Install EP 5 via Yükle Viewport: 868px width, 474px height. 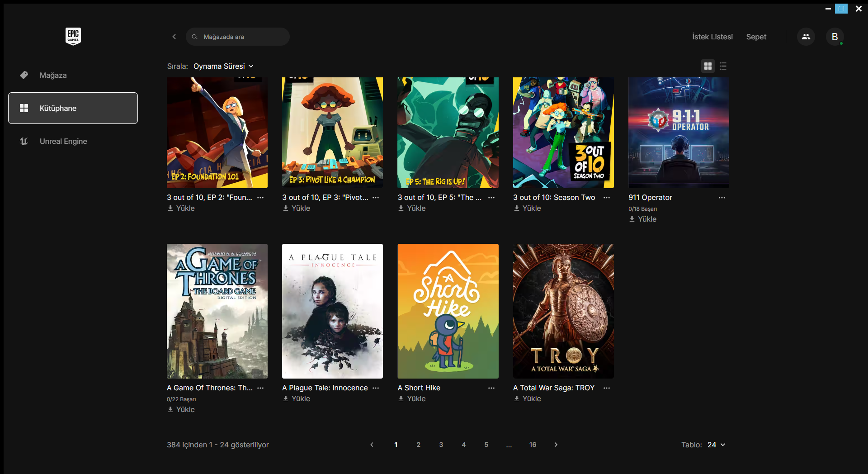[x=412, y=208]
